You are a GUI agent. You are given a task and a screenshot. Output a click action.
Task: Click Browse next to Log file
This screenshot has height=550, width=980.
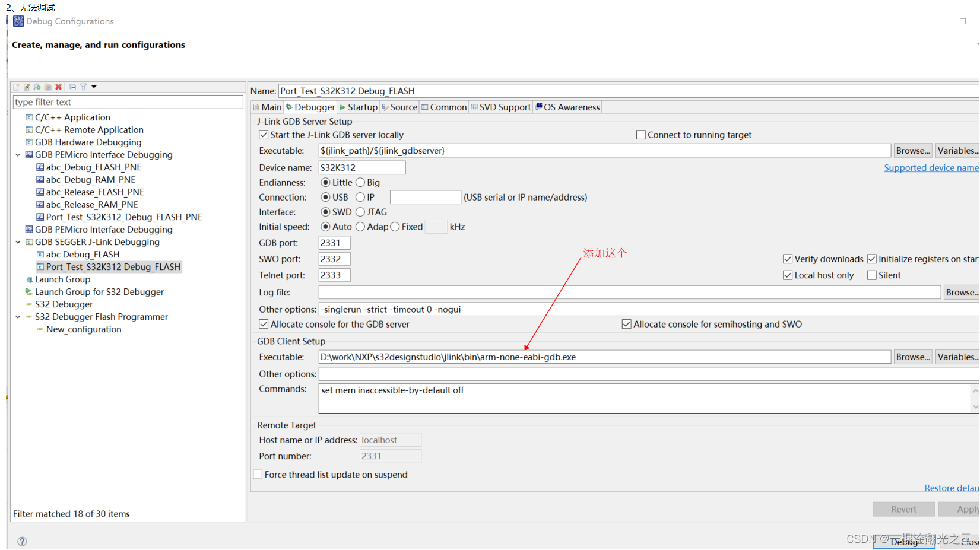tap(962, 293)
